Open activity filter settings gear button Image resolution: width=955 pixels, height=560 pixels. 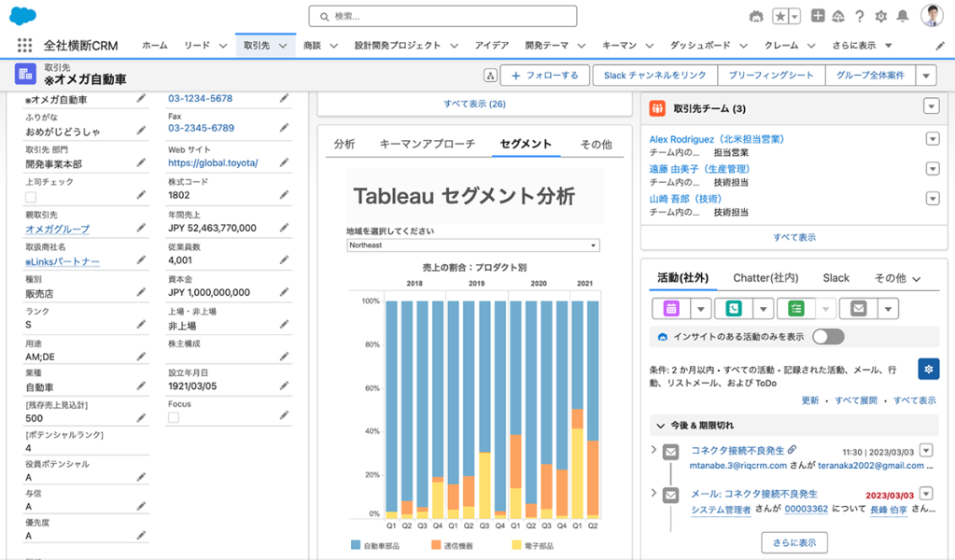tap(928, 369)
